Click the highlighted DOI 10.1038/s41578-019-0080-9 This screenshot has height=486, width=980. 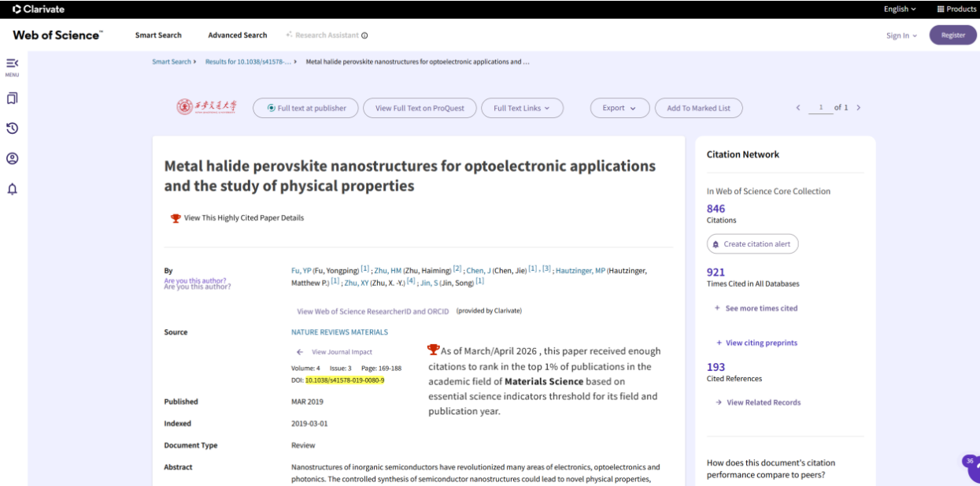click(345, 380)
